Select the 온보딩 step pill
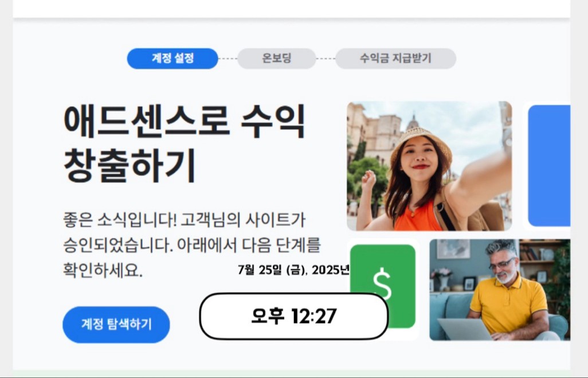 click(277, 59)
